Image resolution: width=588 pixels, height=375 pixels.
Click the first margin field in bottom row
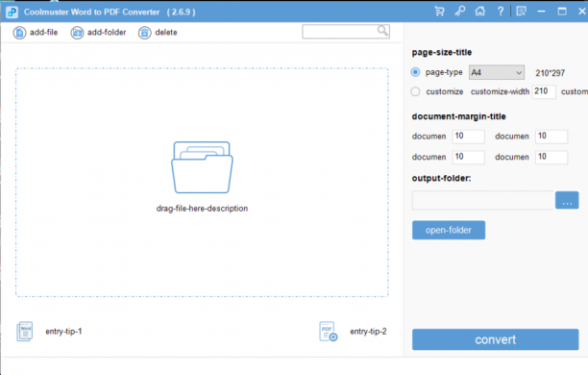tap(468, 157)
